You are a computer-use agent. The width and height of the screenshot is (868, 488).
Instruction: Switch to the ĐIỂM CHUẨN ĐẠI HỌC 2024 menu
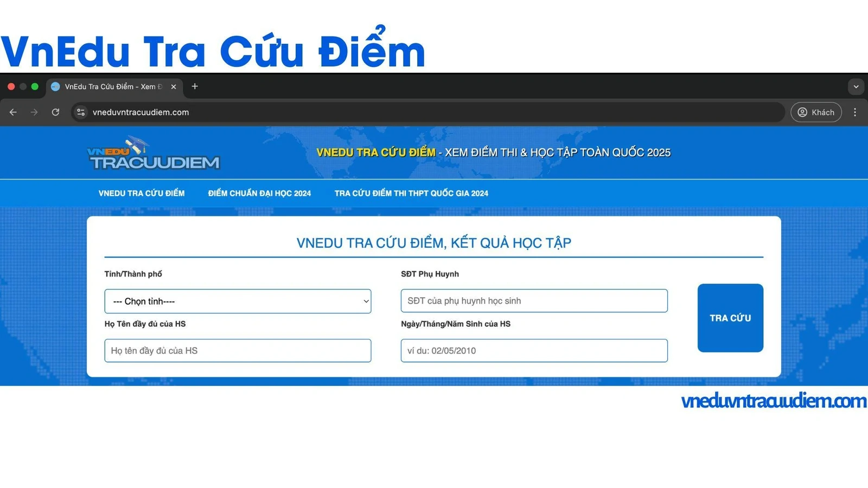click(x=259, y=193)
